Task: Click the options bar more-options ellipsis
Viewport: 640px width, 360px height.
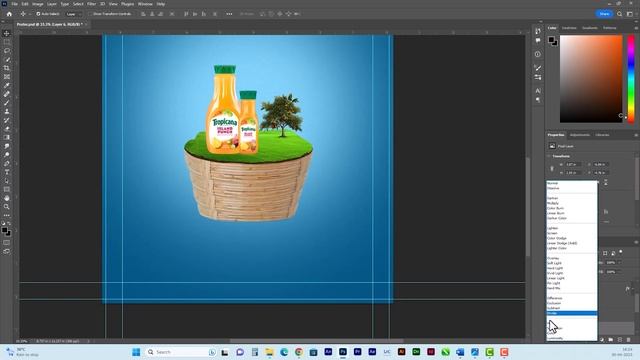Action: [x=229, y=14]
